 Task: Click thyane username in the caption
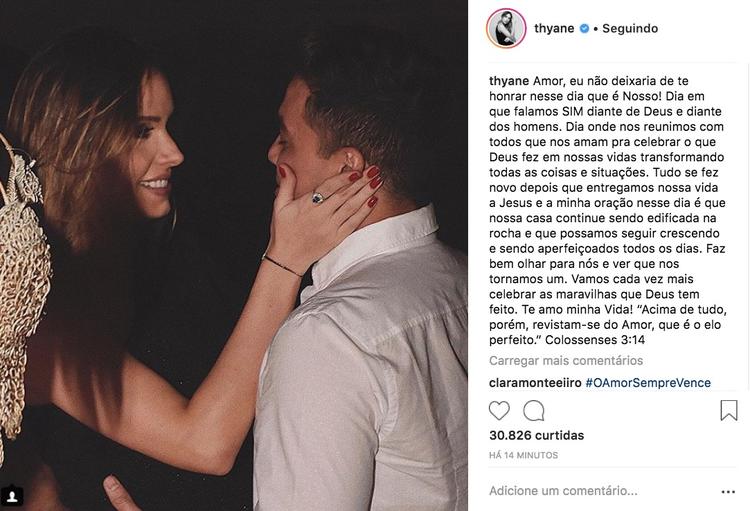pos(509,81)
